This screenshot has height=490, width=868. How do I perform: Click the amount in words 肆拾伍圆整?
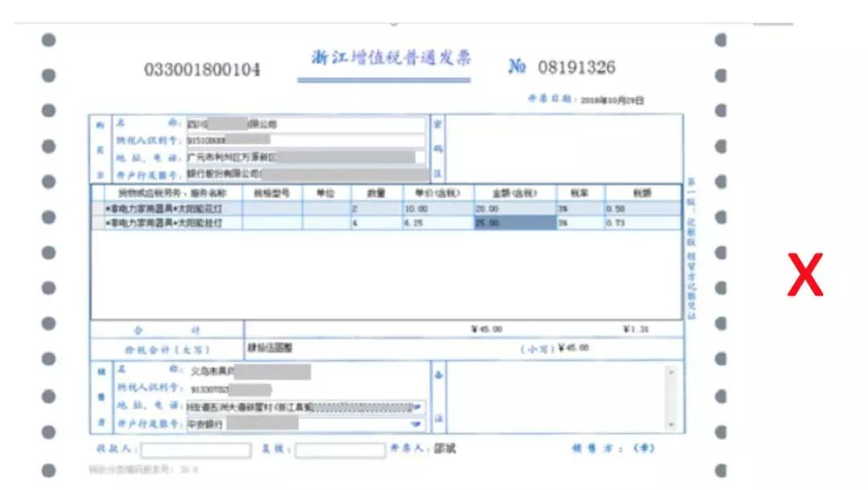[x=270, y=348]
